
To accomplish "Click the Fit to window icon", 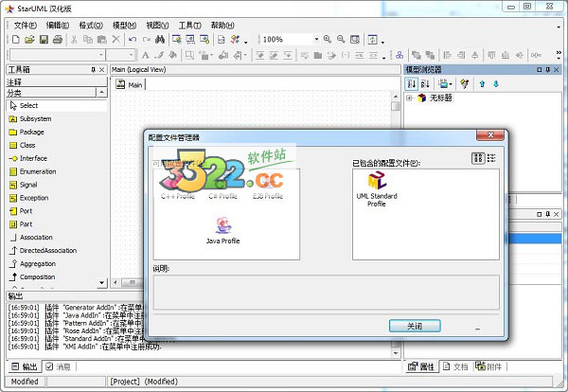I will coord(355,39).
